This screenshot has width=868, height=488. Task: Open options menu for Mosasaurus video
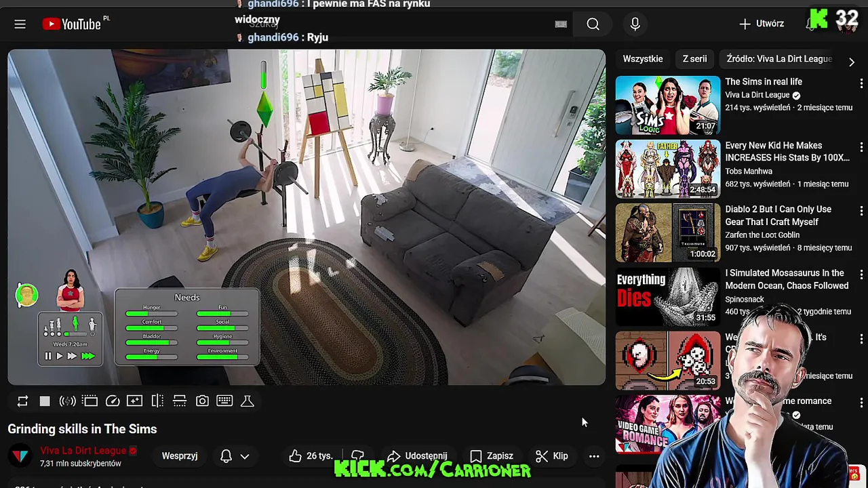861,274
